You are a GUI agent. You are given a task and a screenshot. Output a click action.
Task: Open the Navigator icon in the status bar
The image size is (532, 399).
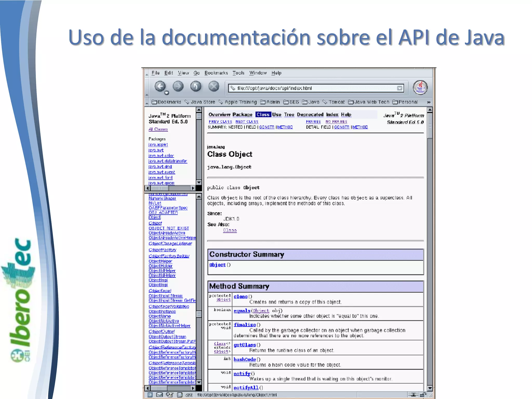150,395
